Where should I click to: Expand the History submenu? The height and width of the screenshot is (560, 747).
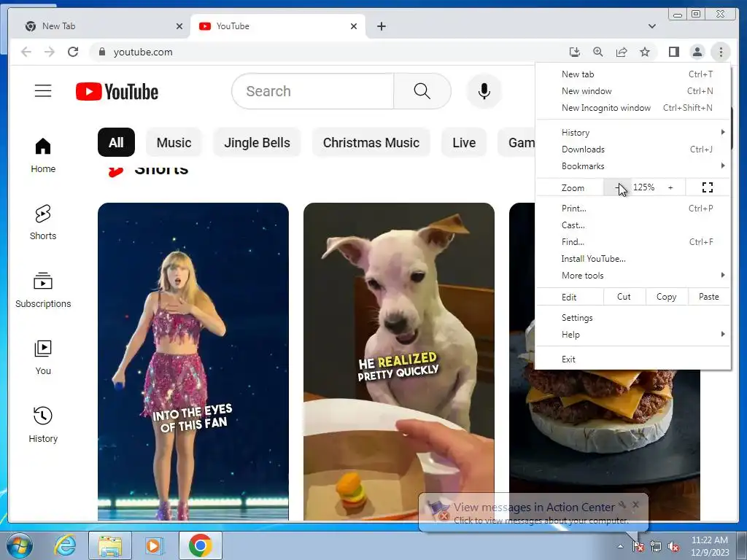(634, 133)
